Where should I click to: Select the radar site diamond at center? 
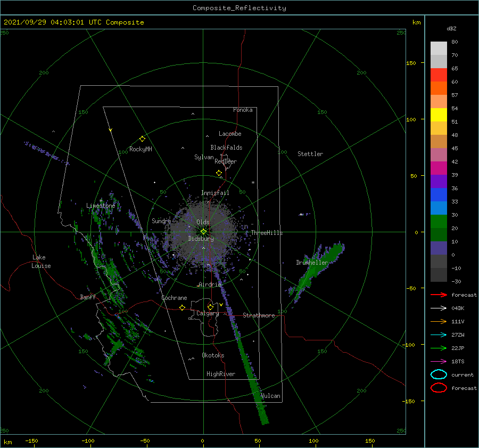203,232
